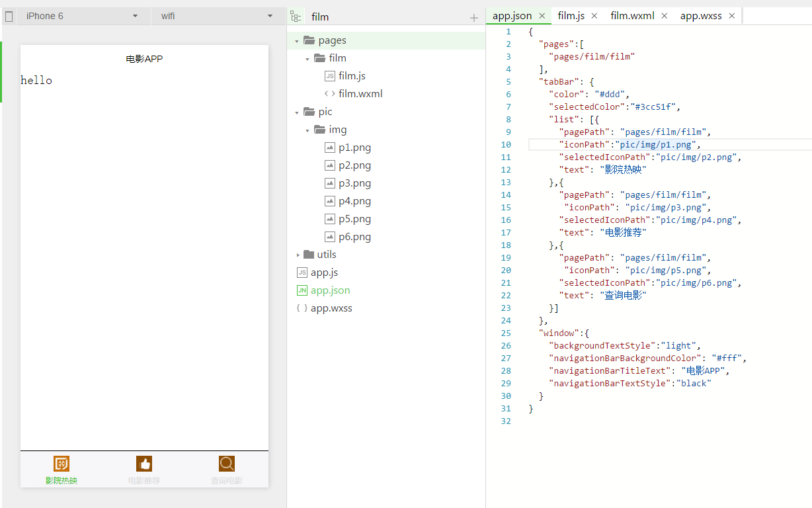The height and width of the screenshot is (508, 812).
Task: Click the plus icon to add file
Action: click(473, 18)
